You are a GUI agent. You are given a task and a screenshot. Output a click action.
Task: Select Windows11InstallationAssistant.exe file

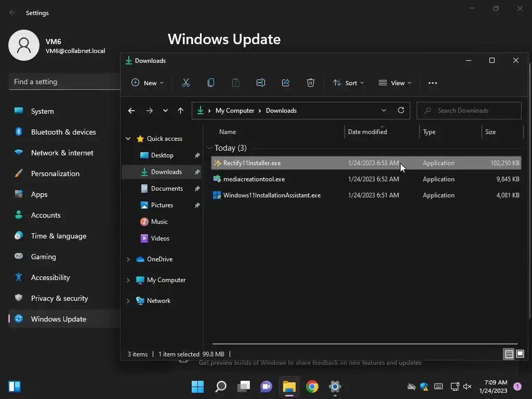coord(366,195)
